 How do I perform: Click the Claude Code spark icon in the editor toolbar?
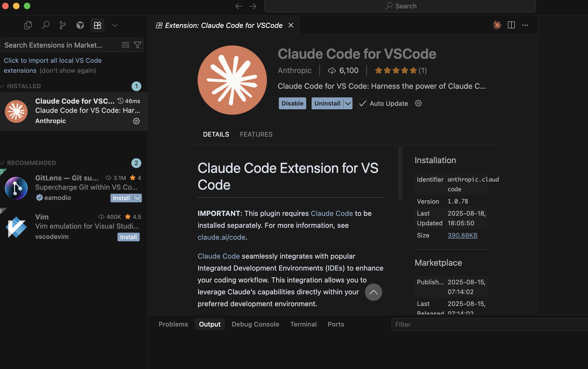point(497,25)
